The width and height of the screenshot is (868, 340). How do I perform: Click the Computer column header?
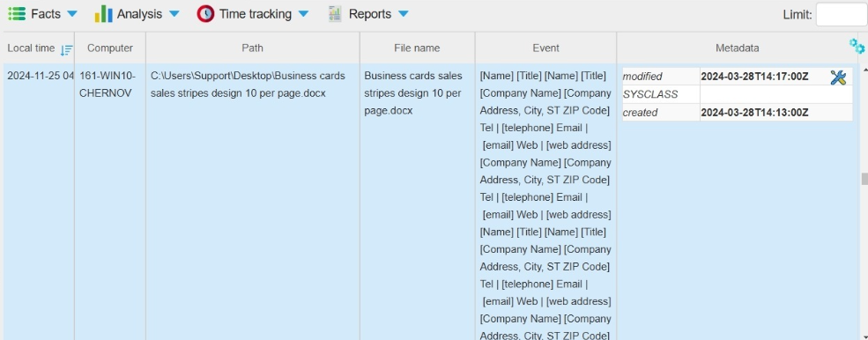click(110, 48)
